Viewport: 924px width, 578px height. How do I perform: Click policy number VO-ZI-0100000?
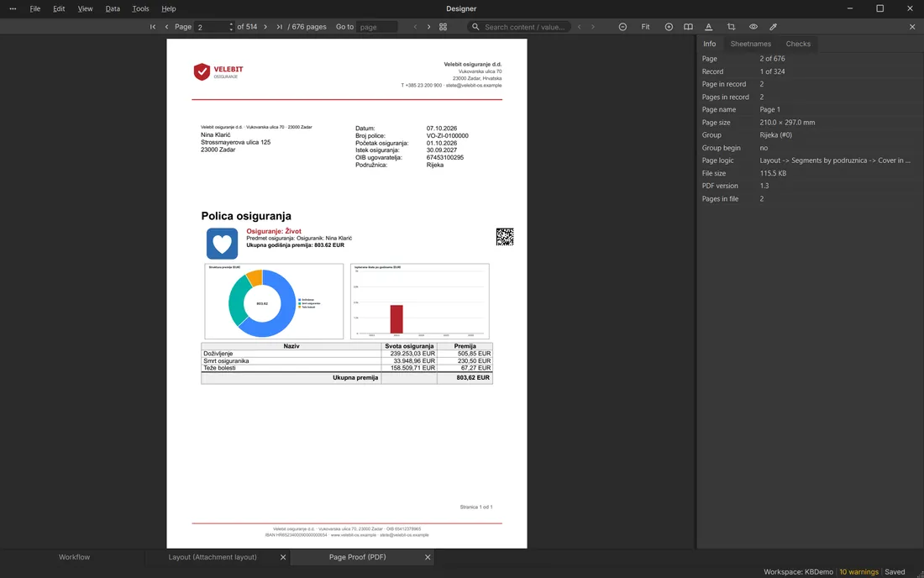tap(447, 136)
